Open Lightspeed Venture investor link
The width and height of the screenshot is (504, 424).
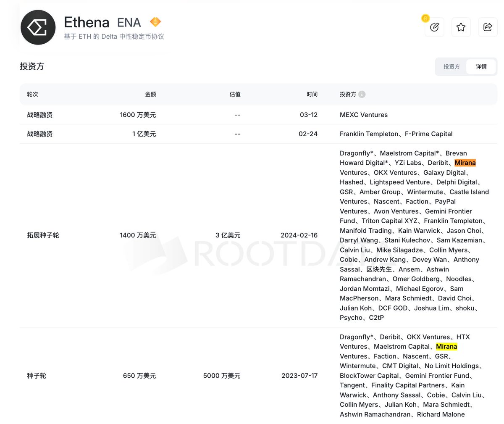pyautogui.click(x=400, y=182)
